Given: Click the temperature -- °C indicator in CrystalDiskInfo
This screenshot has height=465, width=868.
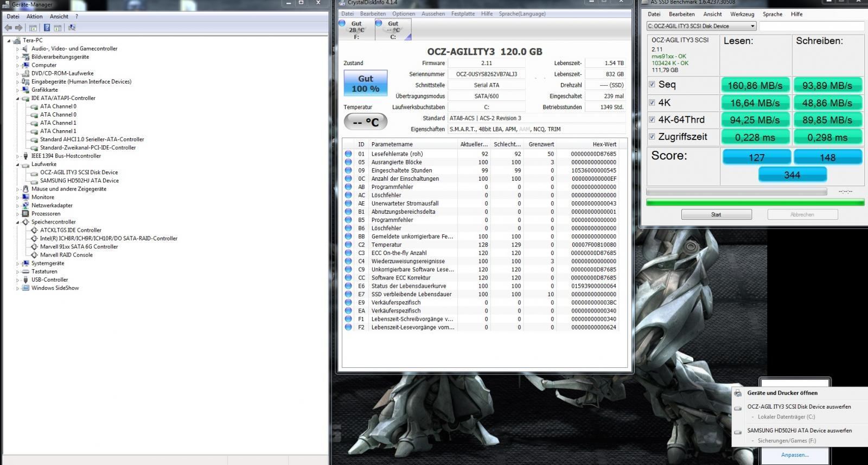Looking at the screenshot, I should (x=366, y=122).
